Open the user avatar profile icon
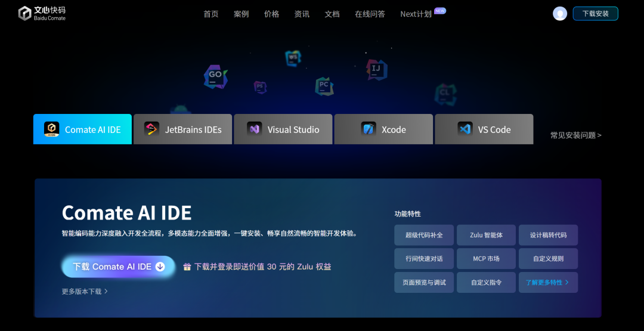644x331 pixels. 560,14
